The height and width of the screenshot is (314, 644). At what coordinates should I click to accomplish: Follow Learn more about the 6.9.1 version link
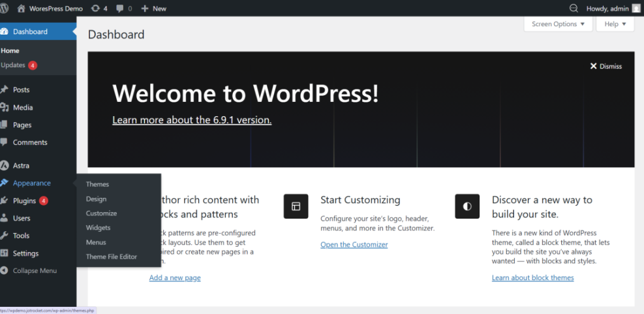[x=192, y=120]
